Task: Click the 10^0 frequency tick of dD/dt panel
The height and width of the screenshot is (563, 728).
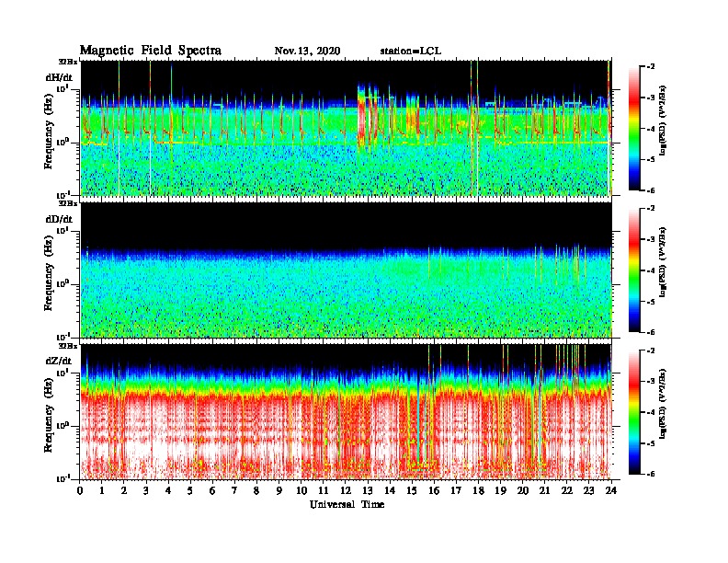Action: [63, 283]
